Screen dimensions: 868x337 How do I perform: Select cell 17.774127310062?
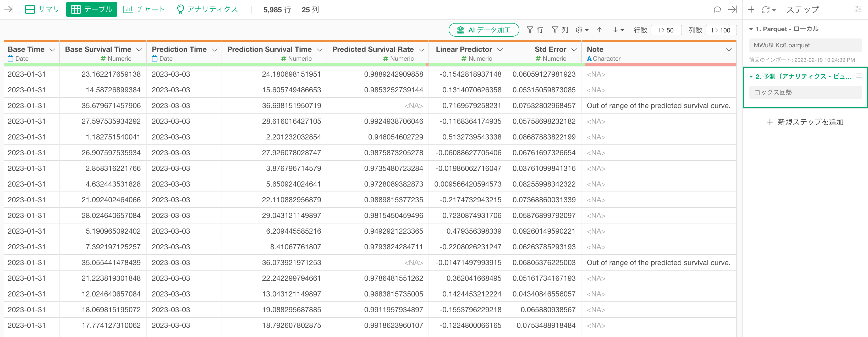[103, 325]
